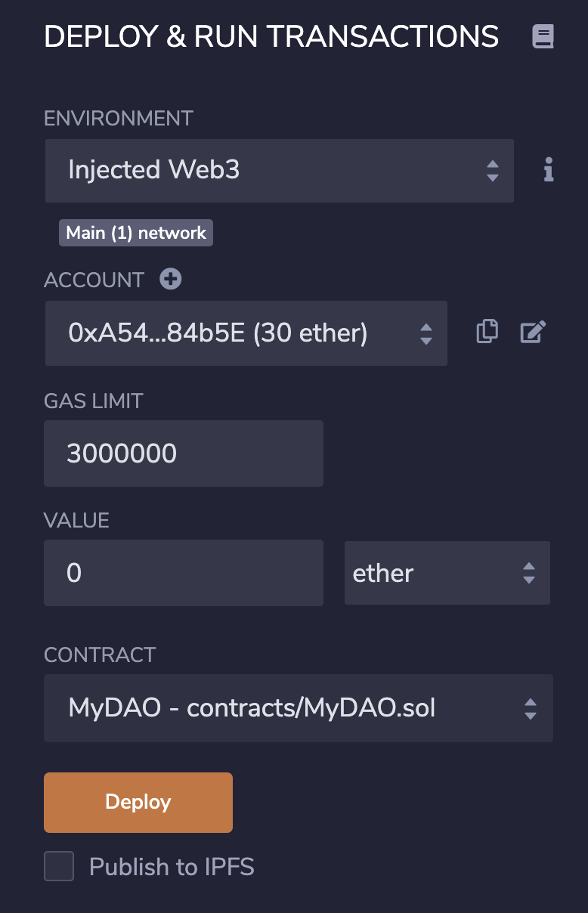Click into the value amount field
The width and height of the screenshot is (588, 913).
[184, 573]
